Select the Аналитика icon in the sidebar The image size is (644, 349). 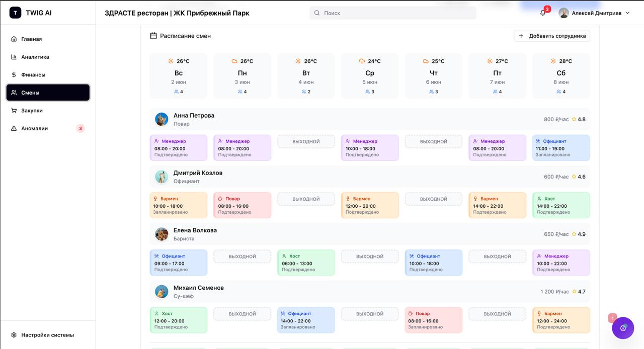(x=14, y=57)
